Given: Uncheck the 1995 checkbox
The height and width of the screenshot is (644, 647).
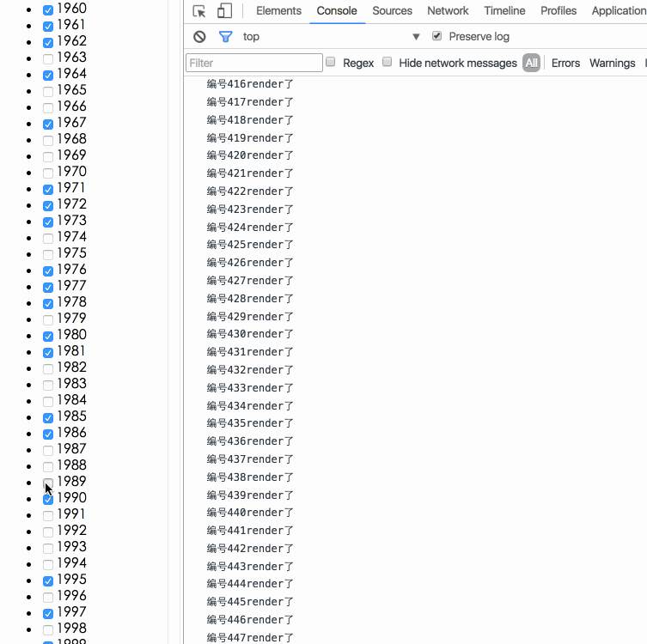Looking at the screenshot, I should pos(48,581).
